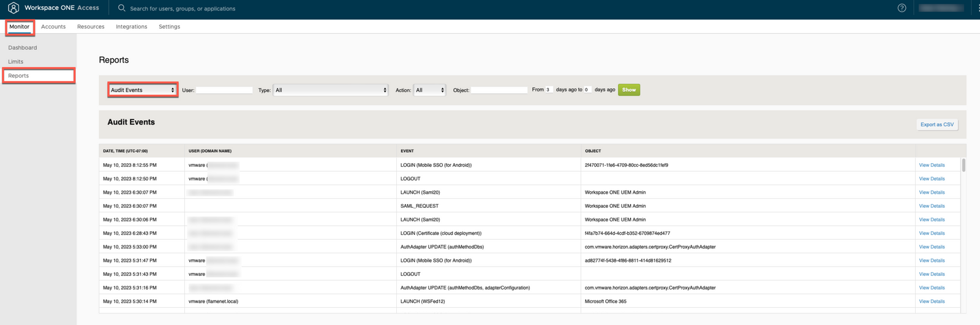View Details for 6:30:06 PM LAUNCH event
Viewport: 980px width, 325px height.
coord(932,220)
